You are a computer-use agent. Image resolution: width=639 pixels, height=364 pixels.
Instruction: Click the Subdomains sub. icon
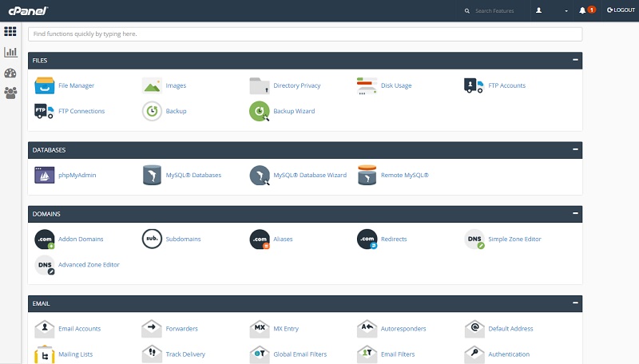[x=152, y=239]
